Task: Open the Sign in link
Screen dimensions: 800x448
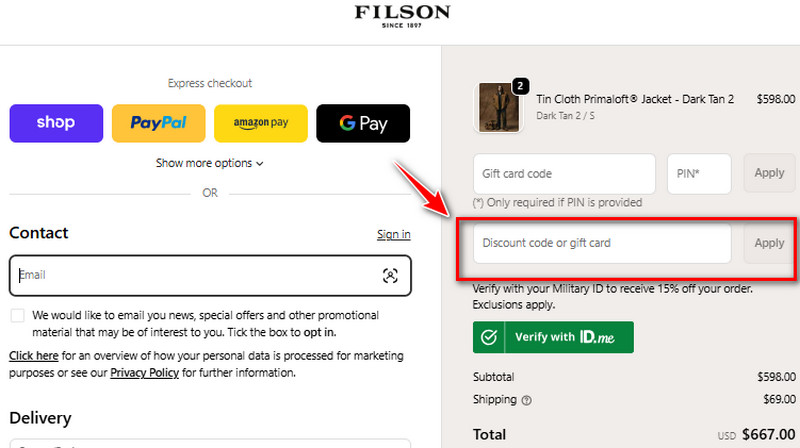Action: [393, 234]
